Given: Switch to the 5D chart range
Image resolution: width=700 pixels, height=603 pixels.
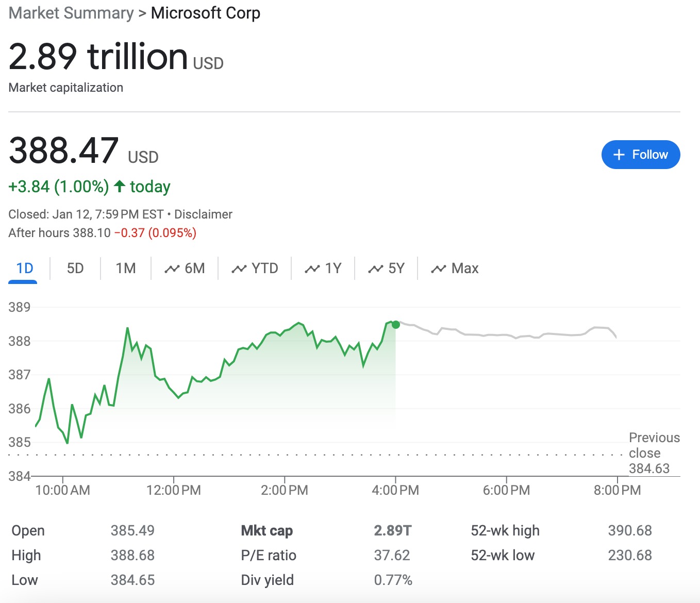Looking at the screenshot, I should [x=75, y=269].
